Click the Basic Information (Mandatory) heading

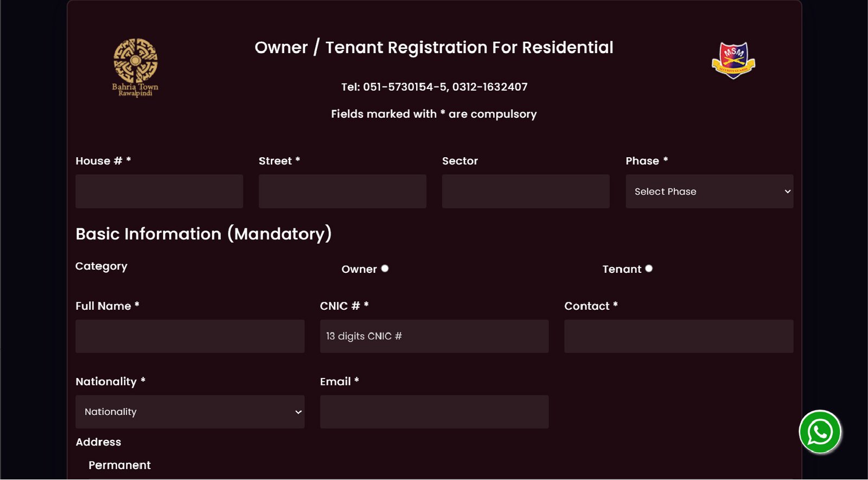pos(203,234)
